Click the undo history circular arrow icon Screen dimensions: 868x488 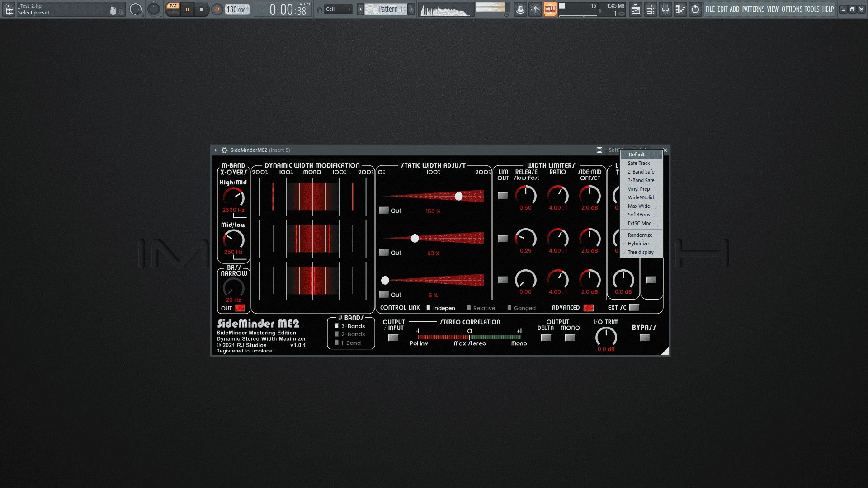(x=695, y=9)
